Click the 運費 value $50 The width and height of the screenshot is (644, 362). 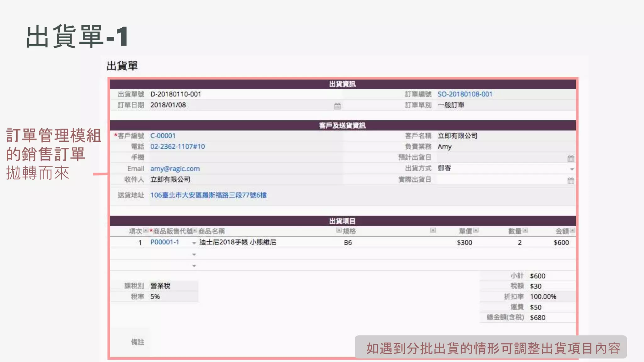pyautogui.click(x=536, y=307)
